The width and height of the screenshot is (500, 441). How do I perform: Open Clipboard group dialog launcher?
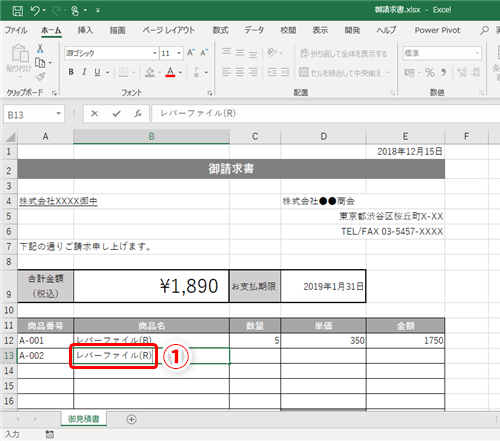tap(54, 93)
